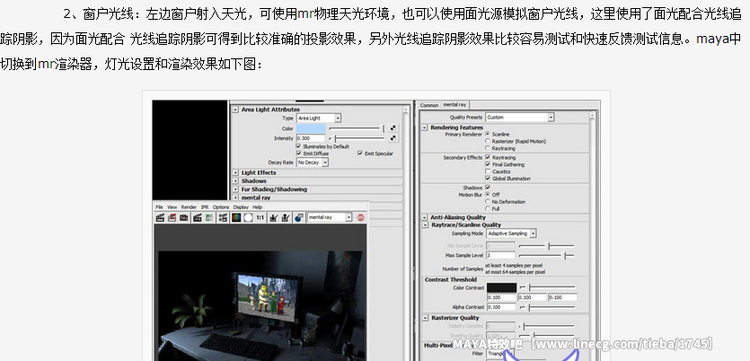The height and width of the screenshot is (361, 750).
Task: Toggle Emit Specular checkbox
Action: pos(360,153)
